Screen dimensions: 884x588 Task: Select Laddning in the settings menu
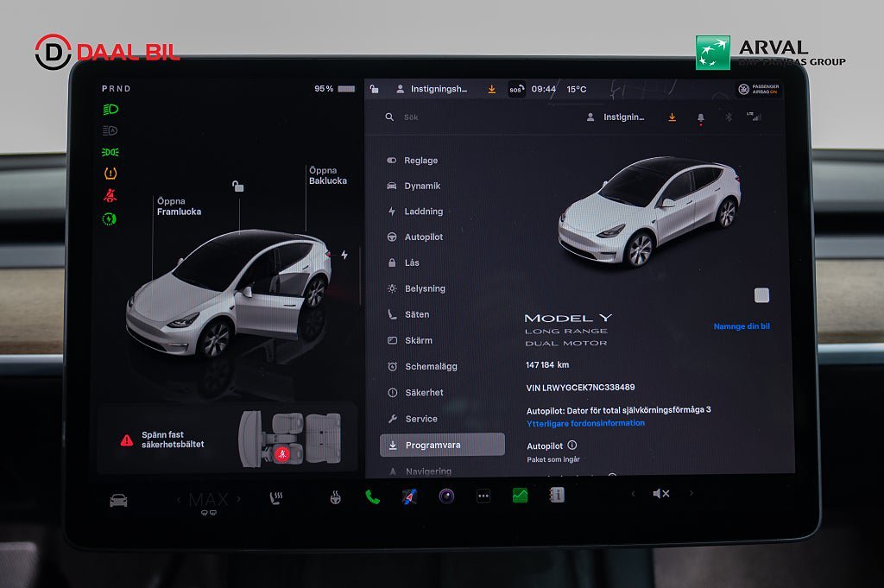pyautogui.click(x=423, y=212)
